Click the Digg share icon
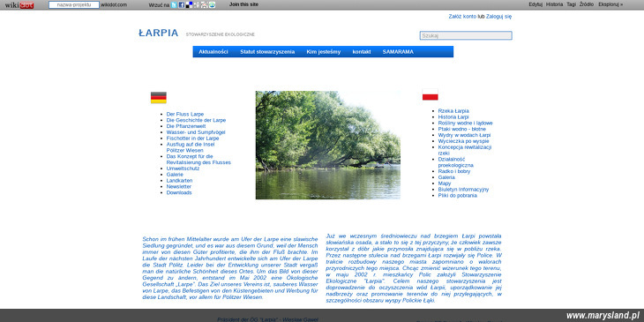The height and width of the screenshot is (322, 644). (197, 5)
